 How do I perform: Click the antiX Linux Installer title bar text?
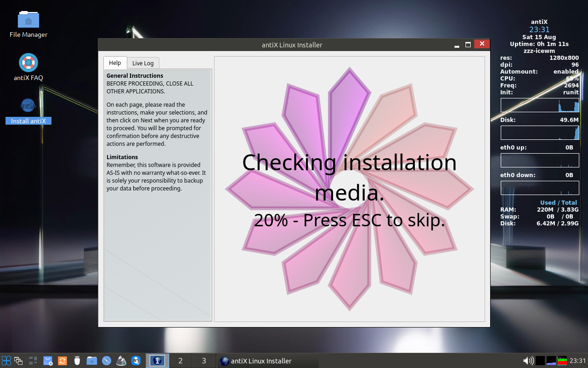292,45
